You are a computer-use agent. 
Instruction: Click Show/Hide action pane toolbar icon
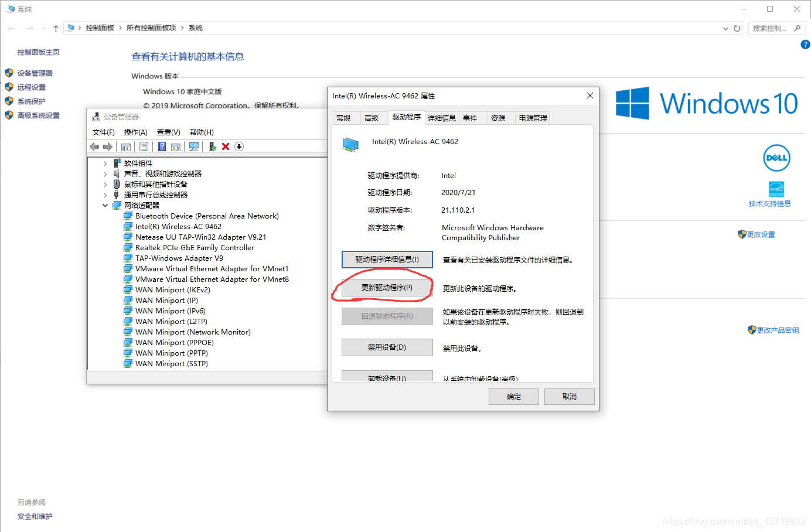pos(176,146)
